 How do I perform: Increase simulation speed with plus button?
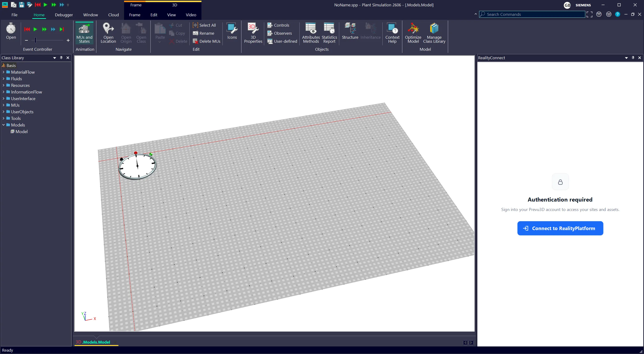coord(68,40)
